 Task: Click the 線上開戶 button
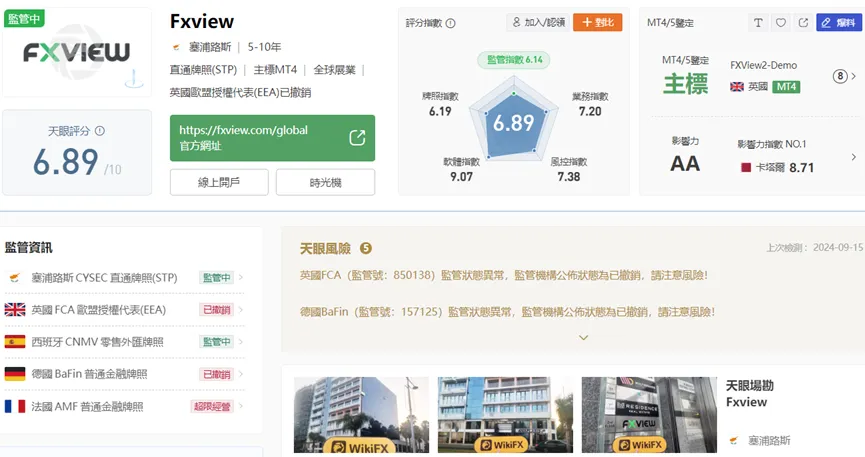pyautogui.click(x=219, y=182)
